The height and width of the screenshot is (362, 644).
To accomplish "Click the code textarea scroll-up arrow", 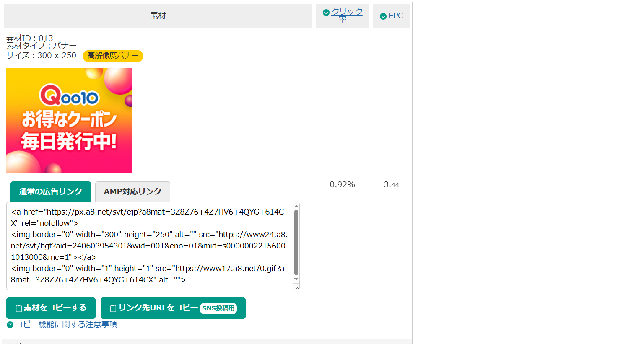I will pyautogui.click(x=296, y=206).
